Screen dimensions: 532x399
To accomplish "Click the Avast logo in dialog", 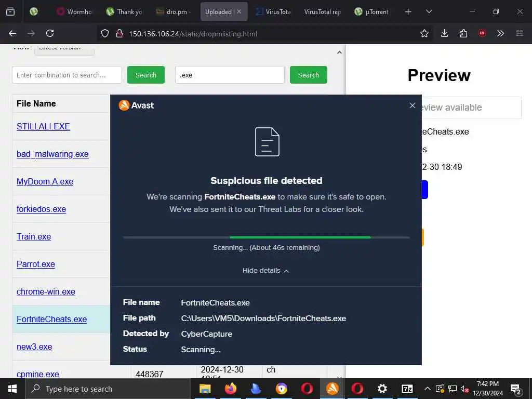I will point(136,105).
